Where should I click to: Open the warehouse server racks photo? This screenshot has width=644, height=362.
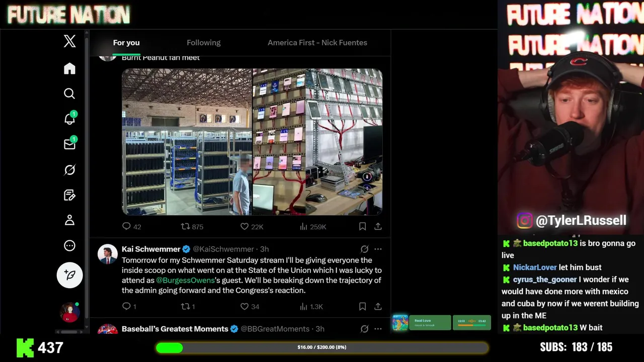pyautogui.click(x=187, y=142)
